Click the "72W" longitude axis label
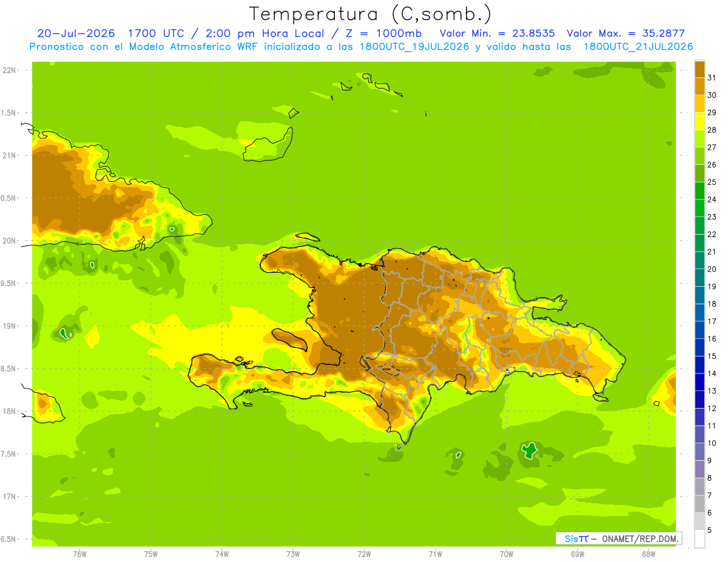Screen dimensions: 728x562 [364, 554]
